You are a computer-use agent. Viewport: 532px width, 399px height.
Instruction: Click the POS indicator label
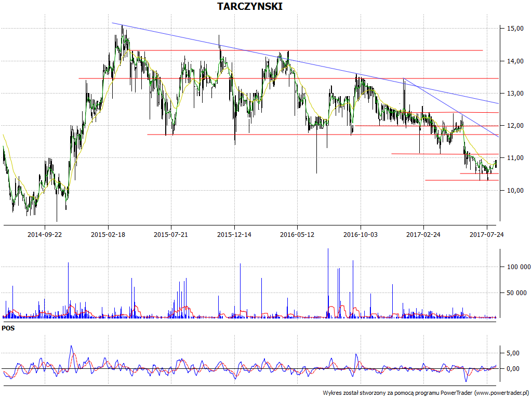[x=8, y=328]
